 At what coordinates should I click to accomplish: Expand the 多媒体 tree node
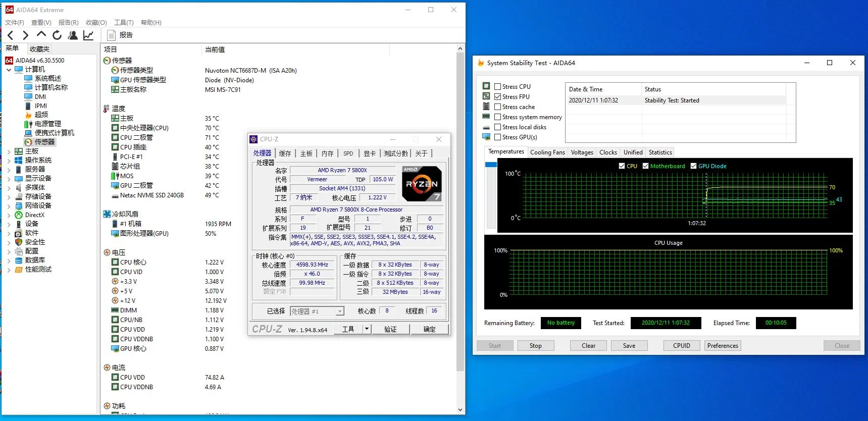point(9,188)
